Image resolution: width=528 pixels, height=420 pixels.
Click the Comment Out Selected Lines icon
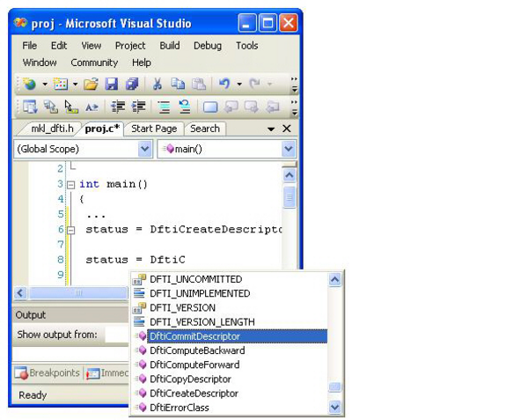tap(164, 107)
